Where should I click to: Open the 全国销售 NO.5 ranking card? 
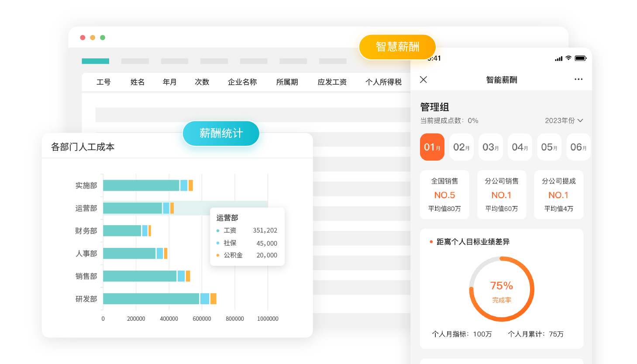pyautogui.click(x=444, y=195)
